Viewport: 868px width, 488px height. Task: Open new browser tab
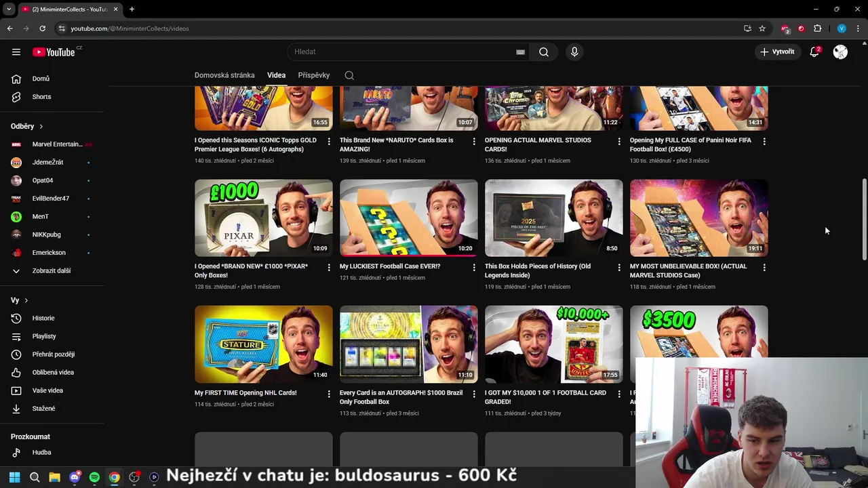click(132, 9)
